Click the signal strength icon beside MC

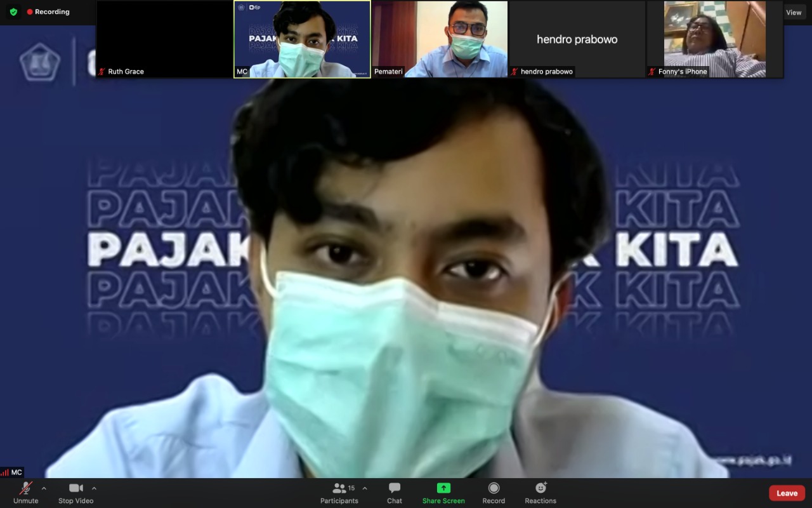coord(5,472)
